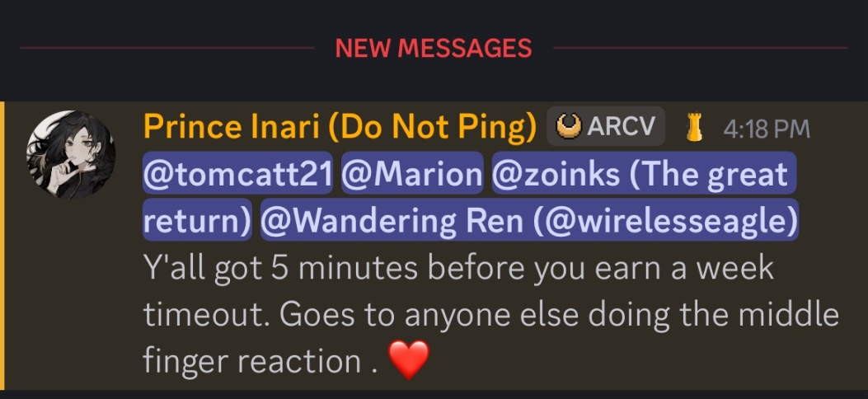Open the @tomcatt21 mention

tap(237, 175)
